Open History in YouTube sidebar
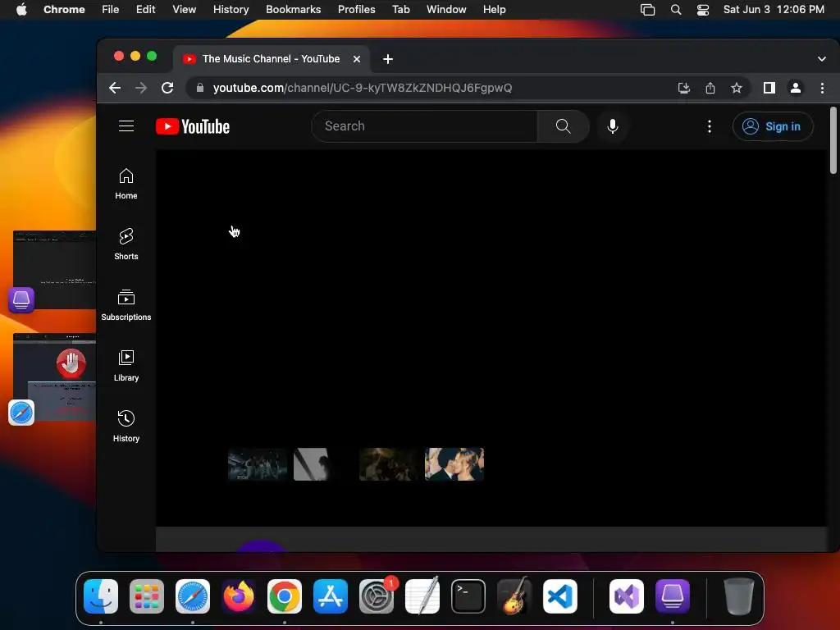The width and height of the screenshot is (840, 630). pos(126,427)
